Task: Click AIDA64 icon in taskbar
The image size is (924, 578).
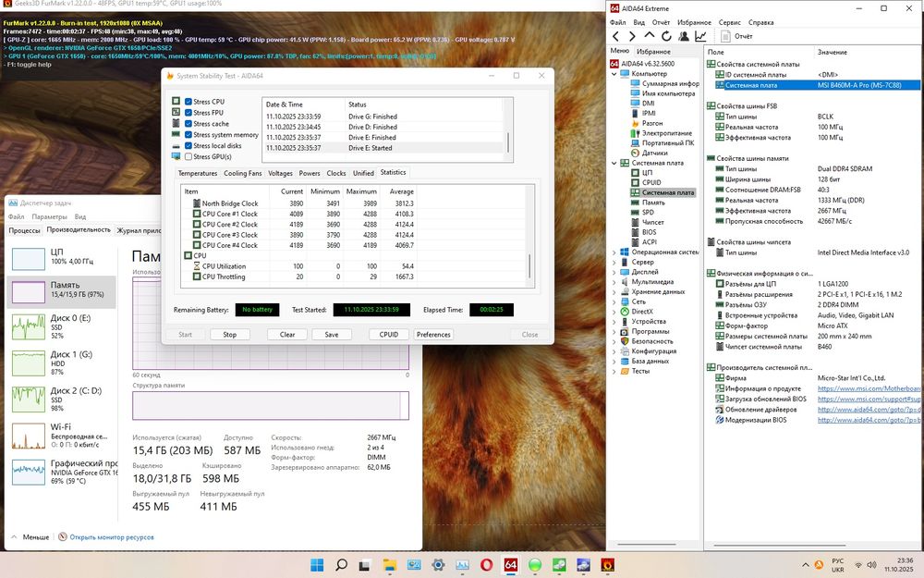Action: 510,565
